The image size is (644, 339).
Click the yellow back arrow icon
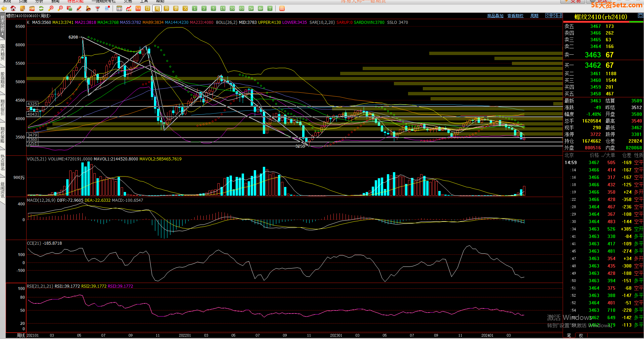click(4, 8)
